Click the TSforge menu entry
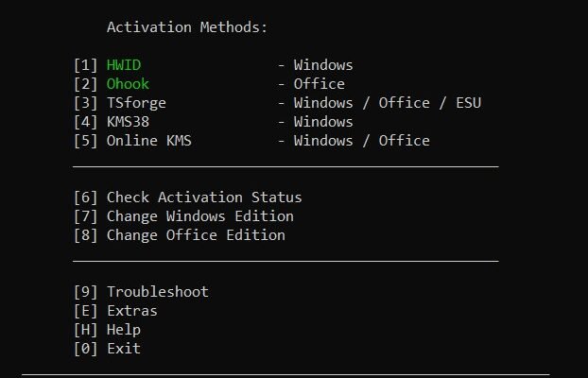 pyautogui.click(x=136, y=103)
